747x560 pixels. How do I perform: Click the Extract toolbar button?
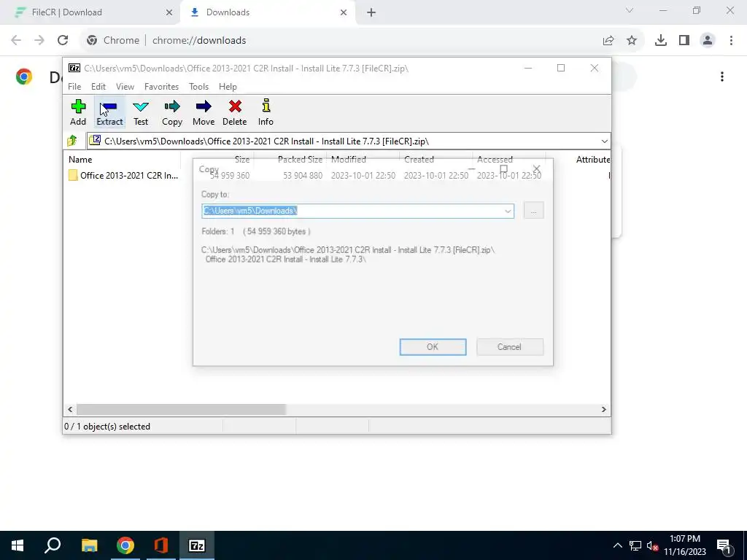click(109, 112)
